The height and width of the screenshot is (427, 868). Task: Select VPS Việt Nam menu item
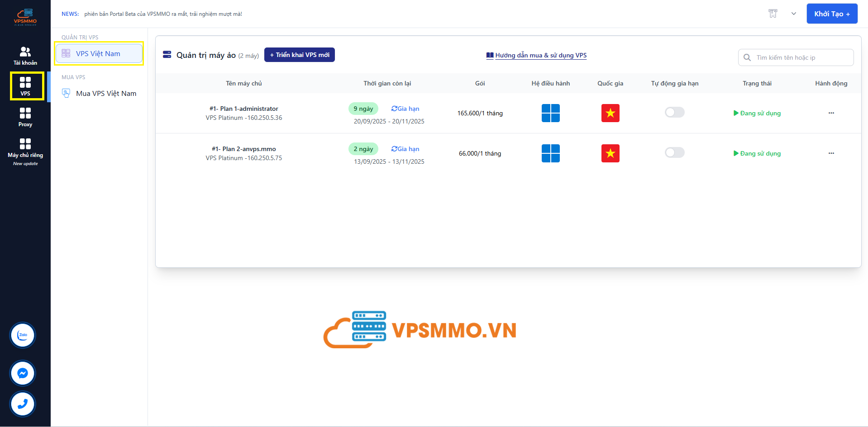pyautogui.click(x=99, y=53)
